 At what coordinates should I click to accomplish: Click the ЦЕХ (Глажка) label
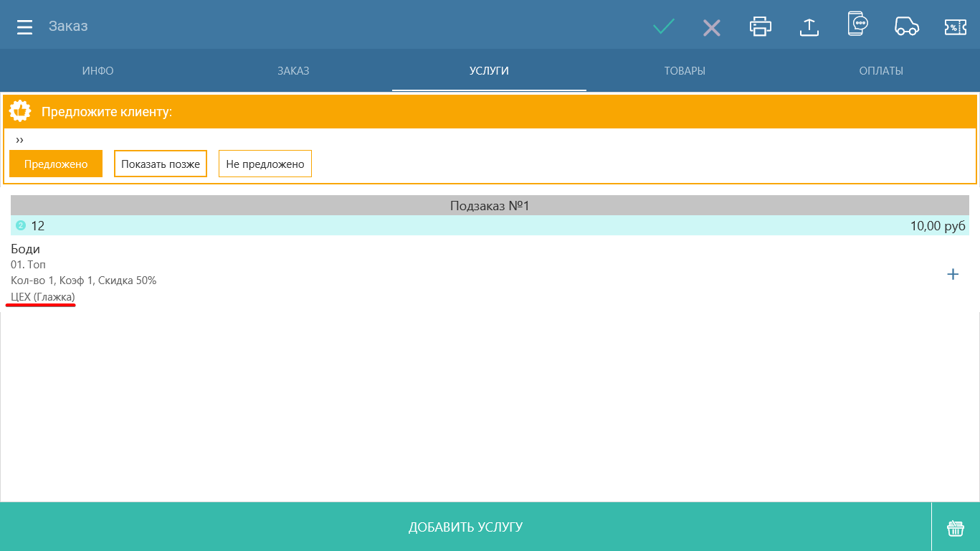point(43,296)
